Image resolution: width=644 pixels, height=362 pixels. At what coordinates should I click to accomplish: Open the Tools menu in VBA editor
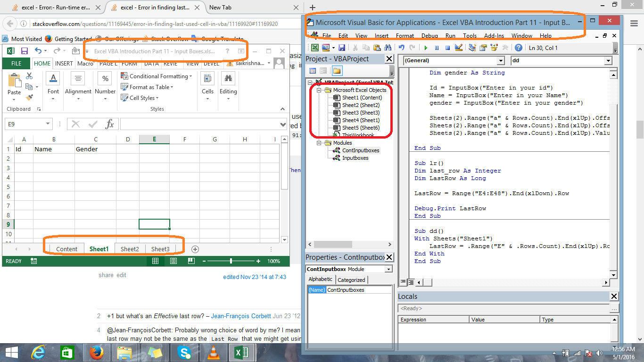470,36
